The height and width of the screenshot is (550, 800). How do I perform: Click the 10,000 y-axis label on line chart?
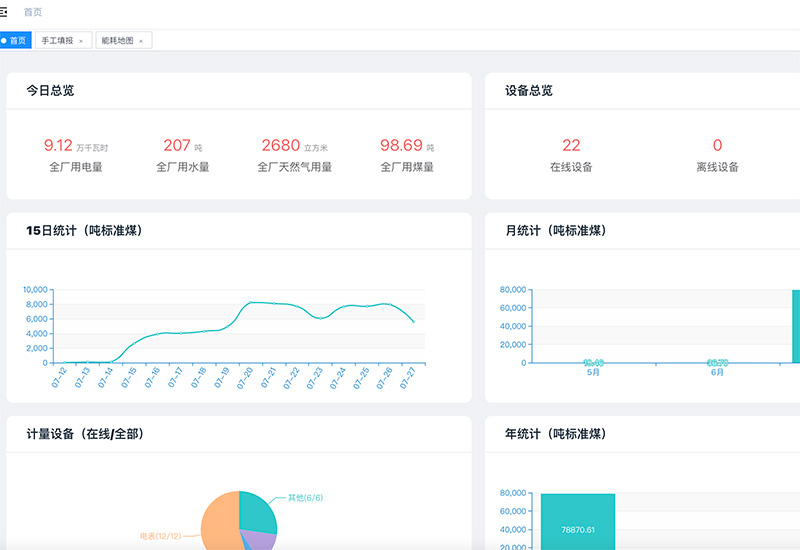click(x=35, y=289)
